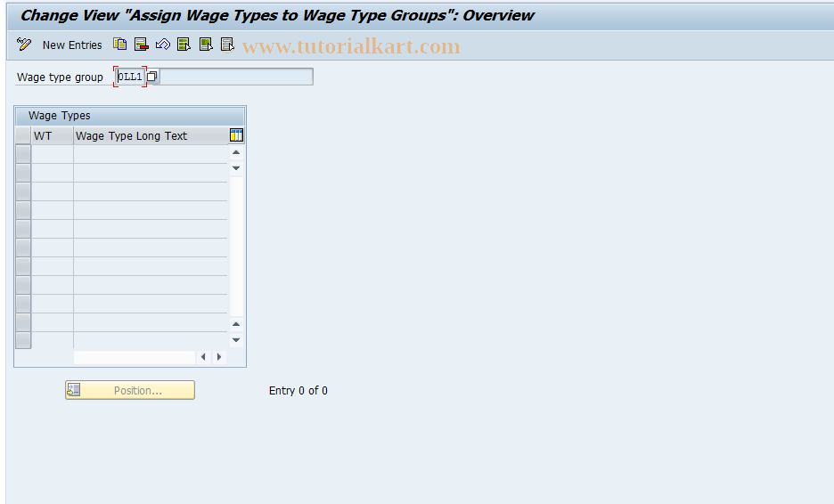The width and height of the screenshot is (834, 504).
Task: Open value help for Wage type group
Action: coord(152,77)
